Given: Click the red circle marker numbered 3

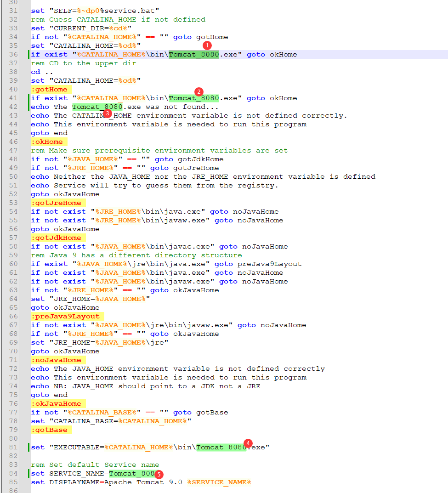Looking at the screenshot, I should (x=107, y=113).
